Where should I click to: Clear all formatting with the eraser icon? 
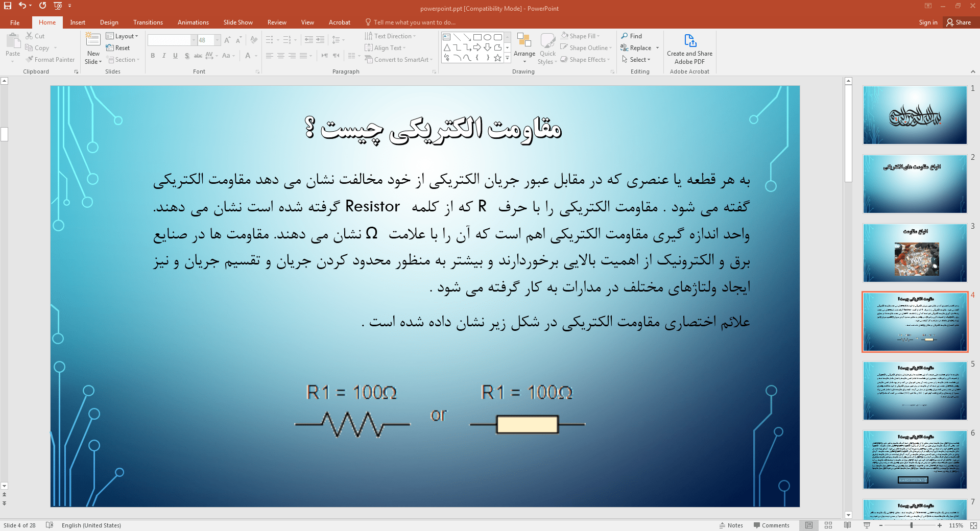click(x=254, y=40)
